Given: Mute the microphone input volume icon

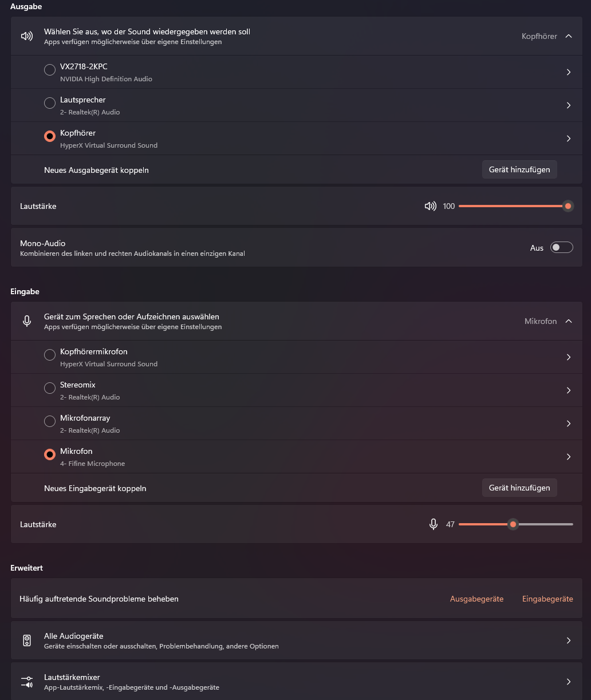Looking at the screenshot, I should 434,524.
